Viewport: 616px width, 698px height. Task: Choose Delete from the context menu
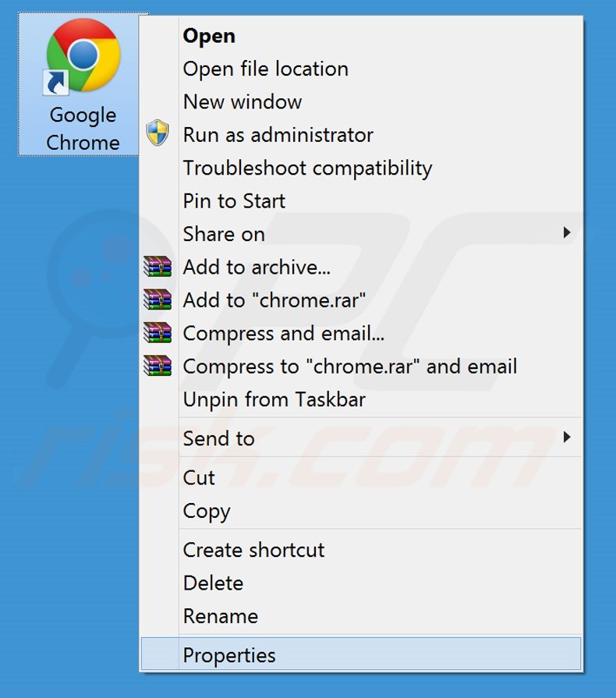coord(361,583)
